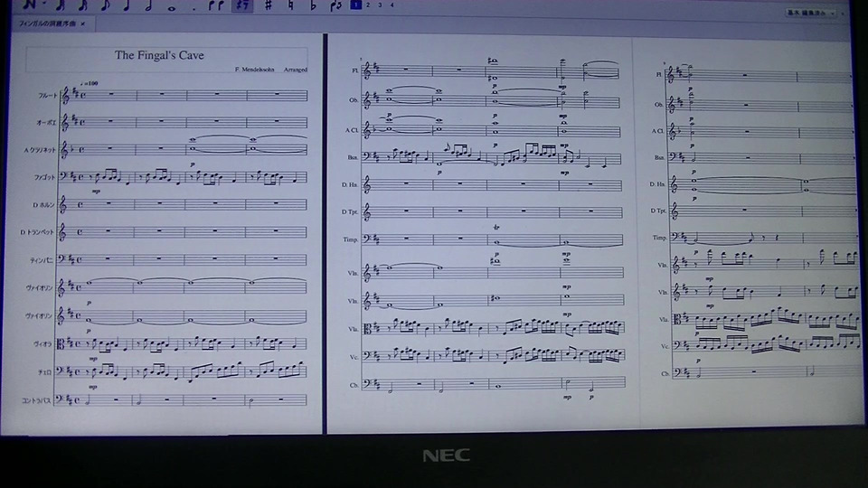The image size is (868, 488).
Task: Select the Vla. label on page two
Action: 354,329
